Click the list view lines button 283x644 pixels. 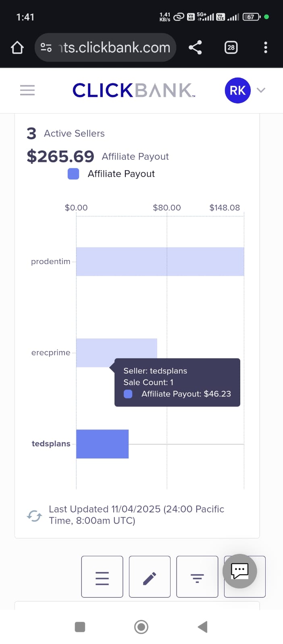point(102,577)
